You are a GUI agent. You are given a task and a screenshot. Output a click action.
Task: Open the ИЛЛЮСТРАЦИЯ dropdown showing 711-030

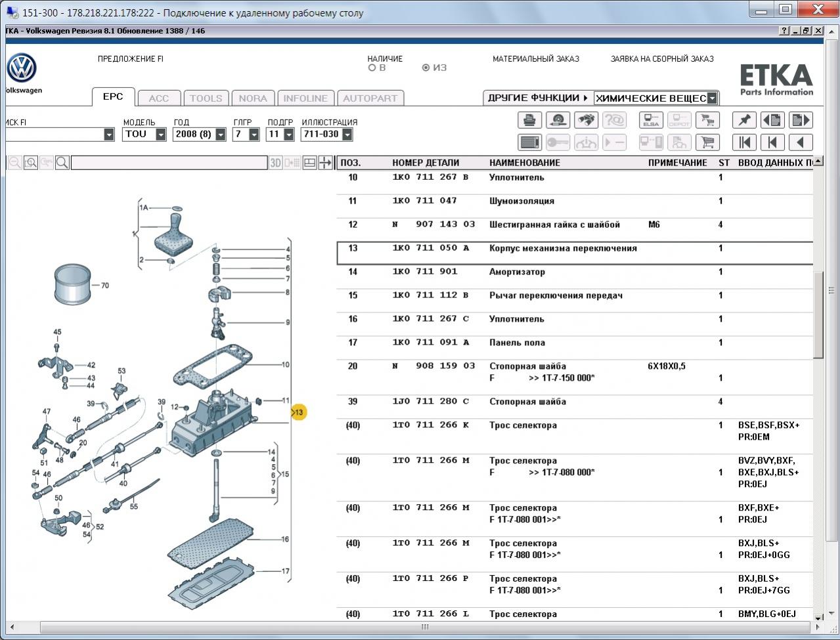[347, 135]
